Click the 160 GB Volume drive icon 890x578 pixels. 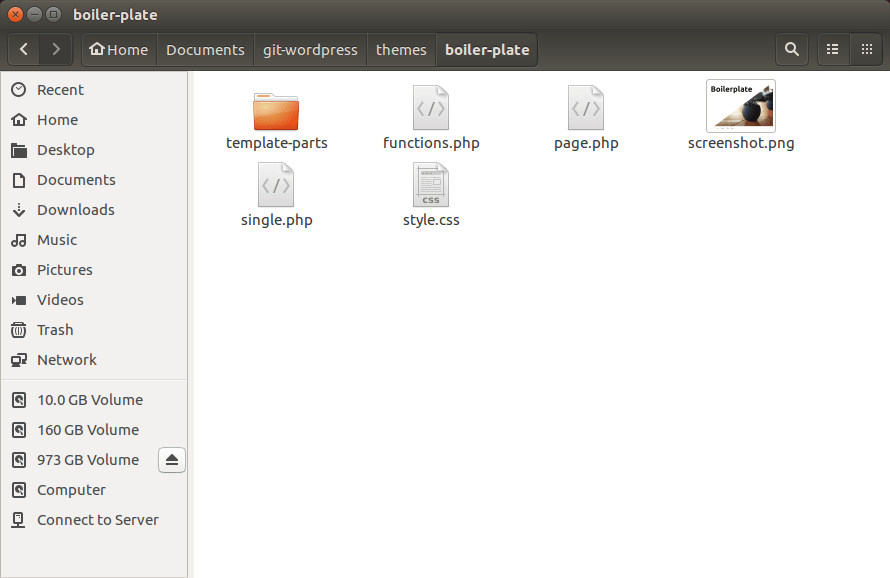(x=19, y=430)
